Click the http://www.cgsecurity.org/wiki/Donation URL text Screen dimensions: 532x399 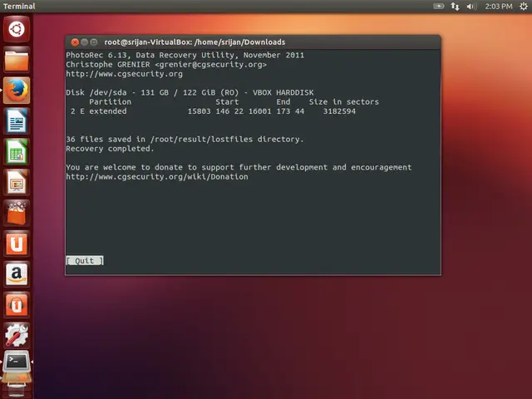click(x=157, y=177)
